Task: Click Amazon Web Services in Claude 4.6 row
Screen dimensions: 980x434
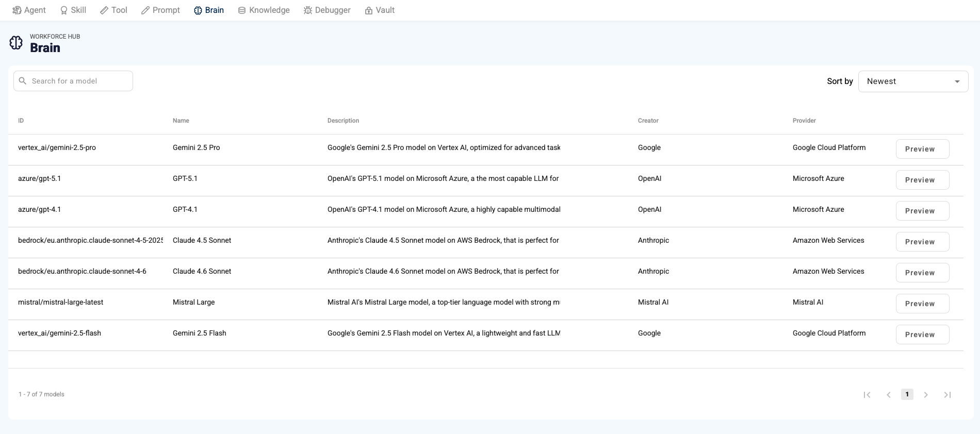Action: click(828, 271)
